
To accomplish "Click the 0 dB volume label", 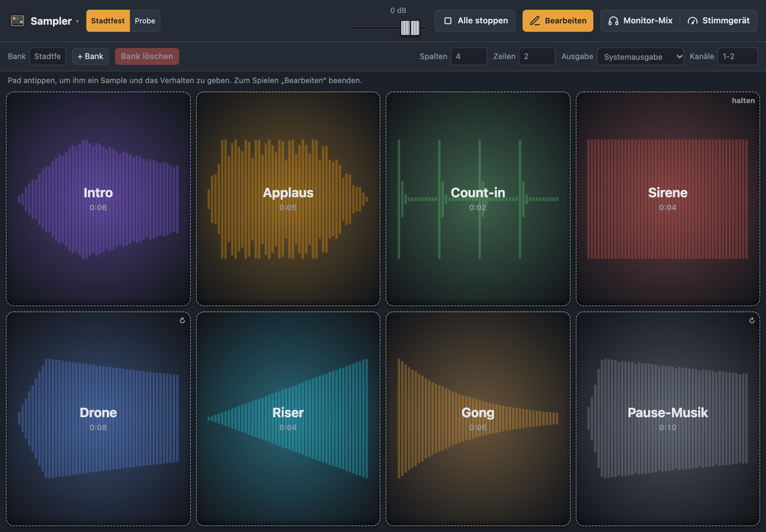I will (x=398, y=10).
